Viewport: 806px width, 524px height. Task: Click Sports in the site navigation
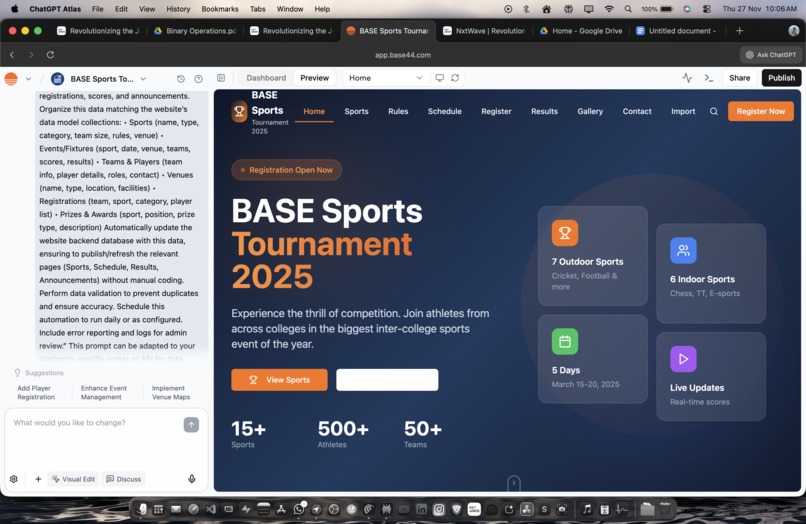[356, 111]
